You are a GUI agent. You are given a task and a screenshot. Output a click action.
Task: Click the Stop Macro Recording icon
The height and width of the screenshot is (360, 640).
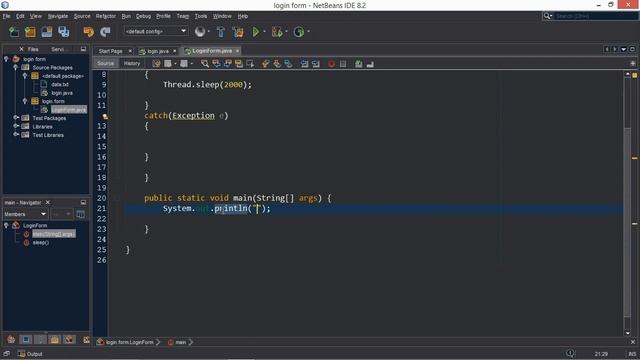point(343,64)
